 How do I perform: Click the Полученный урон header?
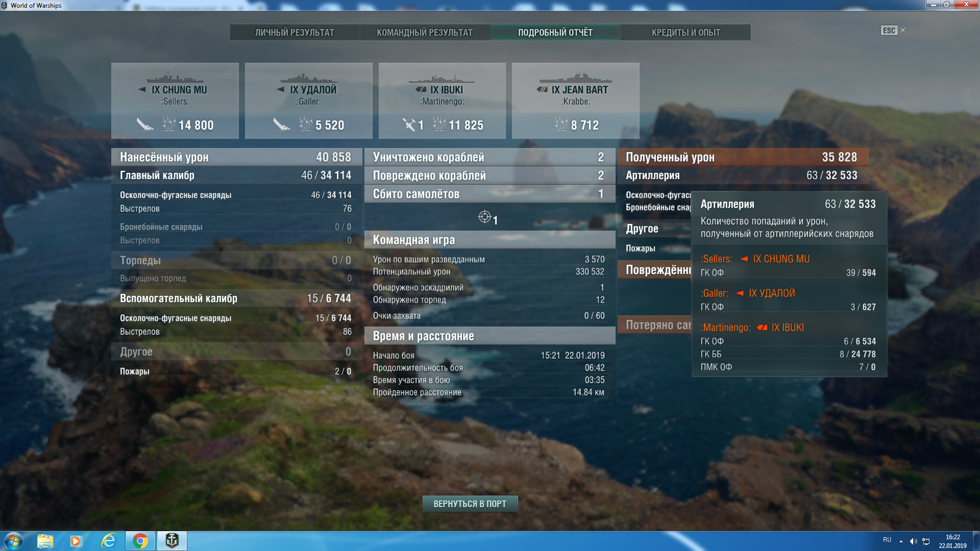743,157
